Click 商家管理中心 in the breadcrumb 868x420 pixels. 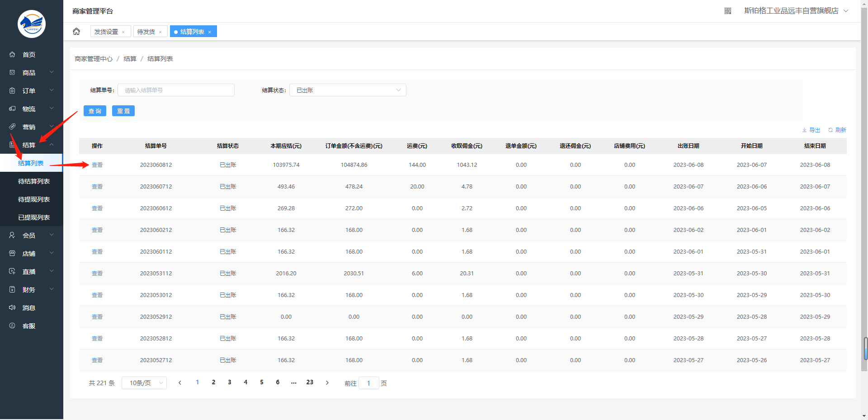pyautogui.click(x=94, y=59)
